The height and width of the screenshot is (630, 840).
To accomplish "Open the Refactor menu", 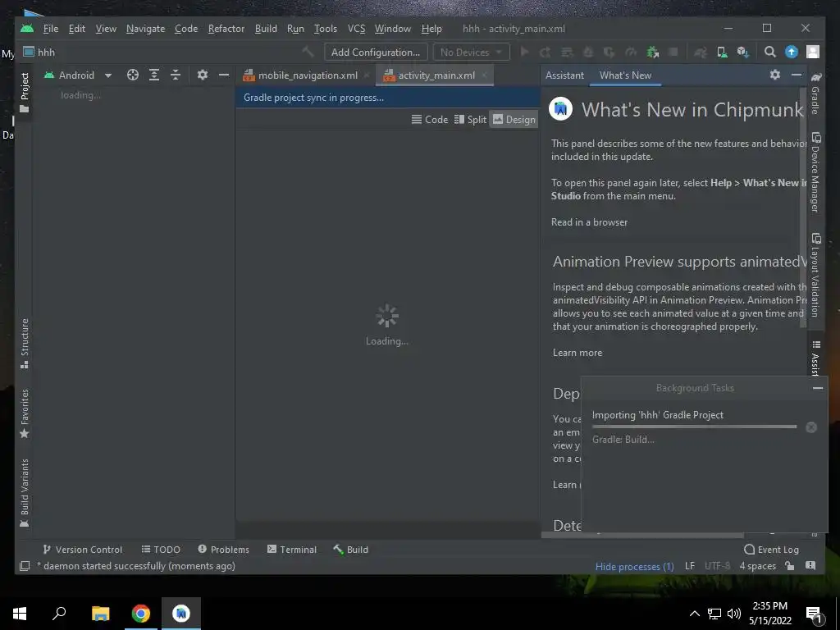I will coord(226,29).
